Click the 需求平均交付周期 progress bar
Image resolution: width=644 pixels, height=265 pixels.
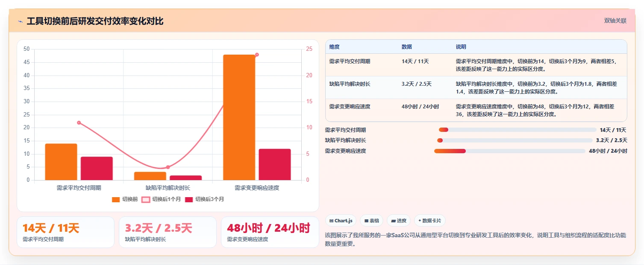(518, 130)
